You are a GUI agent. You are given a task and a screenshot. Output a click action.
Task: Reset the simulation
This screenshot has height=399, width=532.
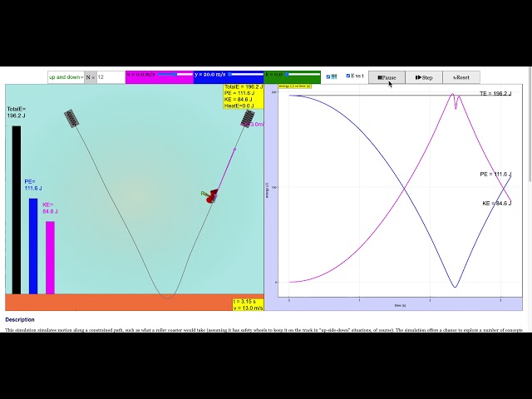tap(461, 77)
